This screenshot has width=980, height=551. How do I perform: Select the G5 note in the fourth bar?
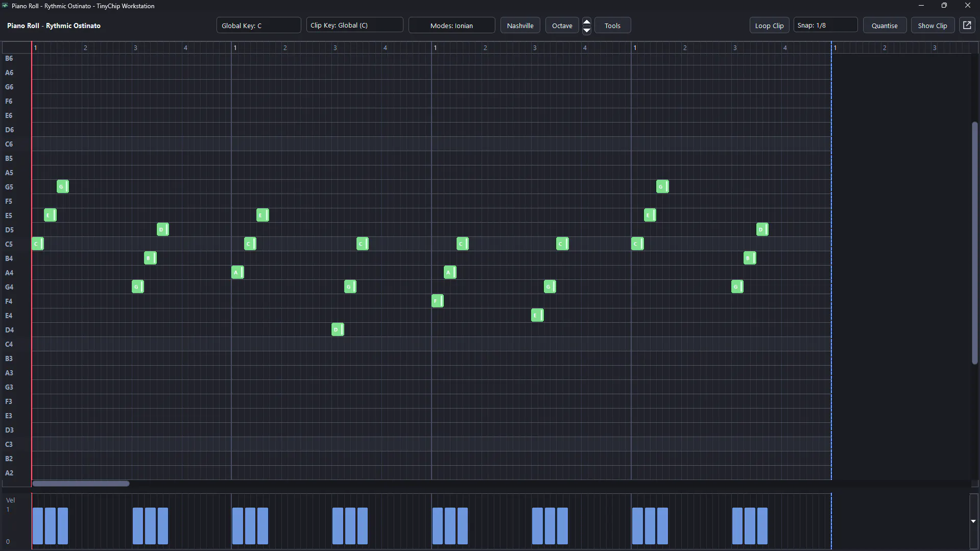(662, 186)
